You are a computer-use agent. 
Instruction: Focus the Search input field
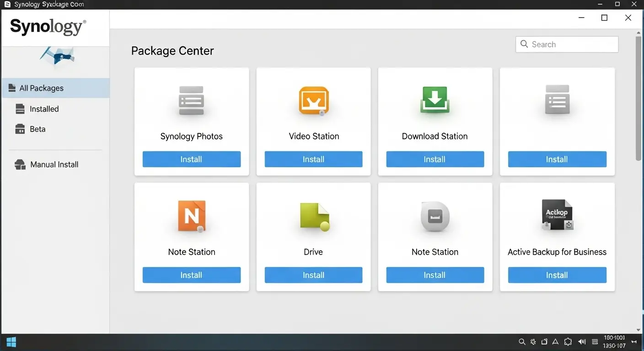567,44
